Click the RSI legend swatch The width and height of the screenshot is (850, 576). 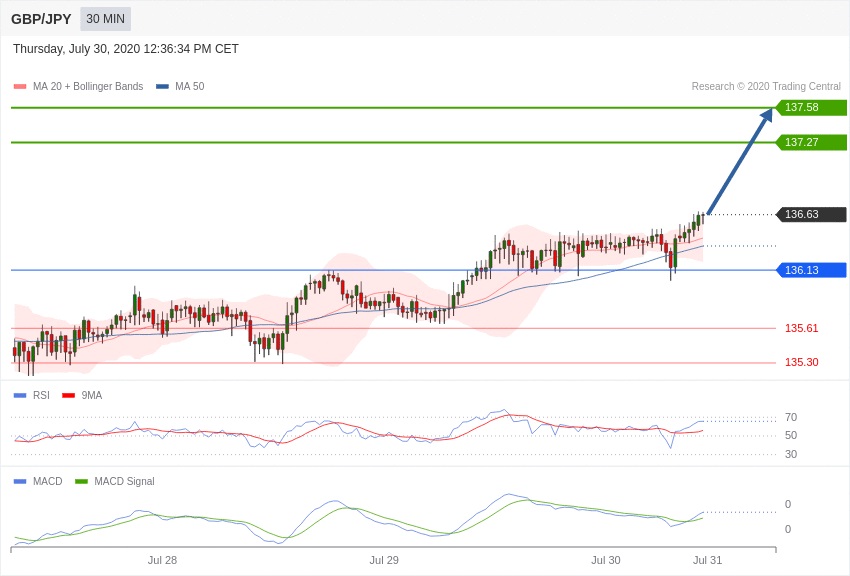tap(20, 396)
